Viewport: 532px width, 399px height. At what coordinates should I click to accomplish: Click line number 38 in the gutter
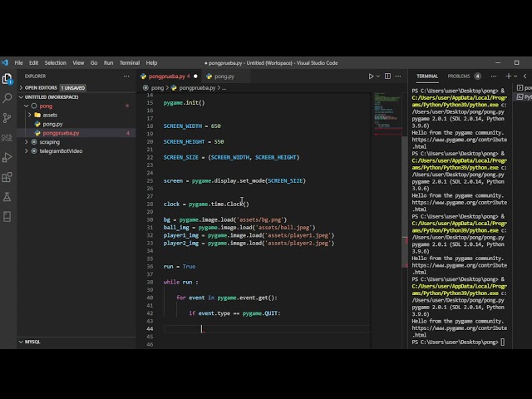tap(150, 282)
